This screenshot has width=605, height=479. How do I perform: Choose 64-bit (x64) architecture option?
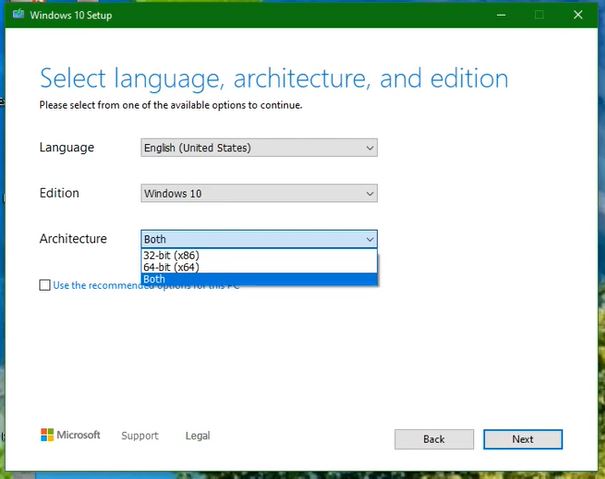(x=259, y=267)
